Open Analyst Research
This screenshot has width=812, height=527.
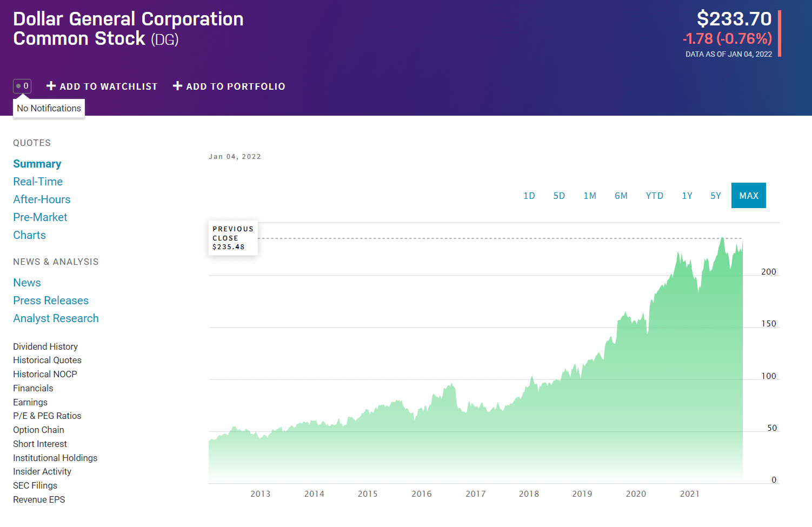(x=56, y=318)
